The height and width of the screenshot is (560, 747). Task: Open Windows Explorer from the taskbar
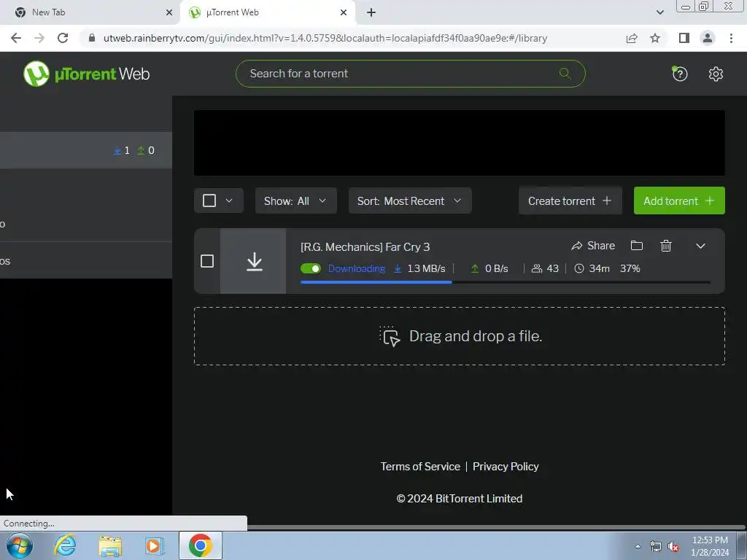point(110,545)
